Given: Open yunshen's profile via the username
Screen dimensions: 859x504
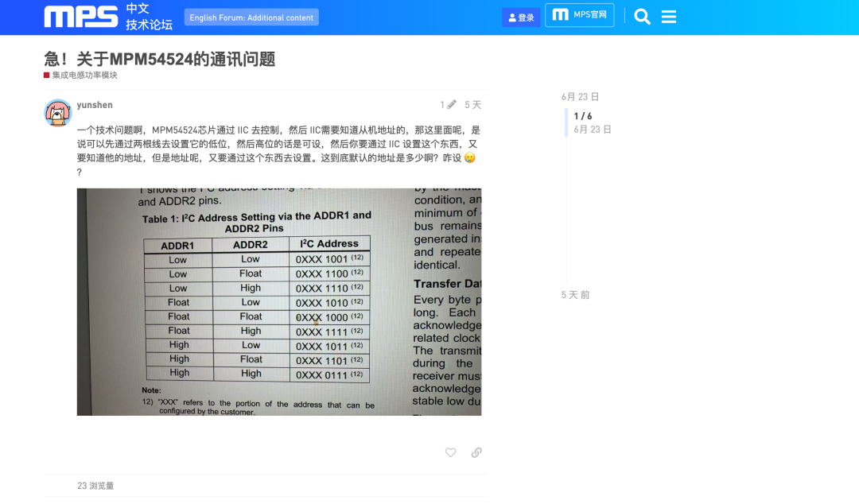Looking at the screenshot, I should coord(95,104).
